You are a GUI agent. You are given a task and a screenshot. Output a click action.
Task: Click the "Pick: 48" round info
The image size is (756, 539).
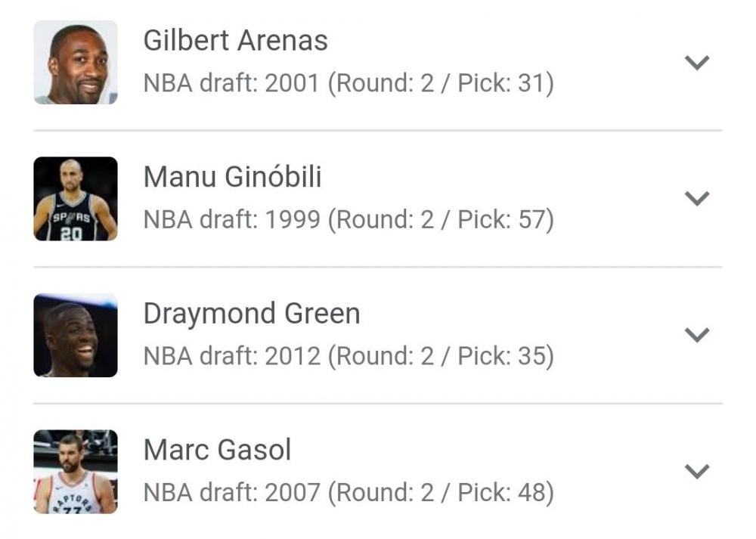click(505, 493)
